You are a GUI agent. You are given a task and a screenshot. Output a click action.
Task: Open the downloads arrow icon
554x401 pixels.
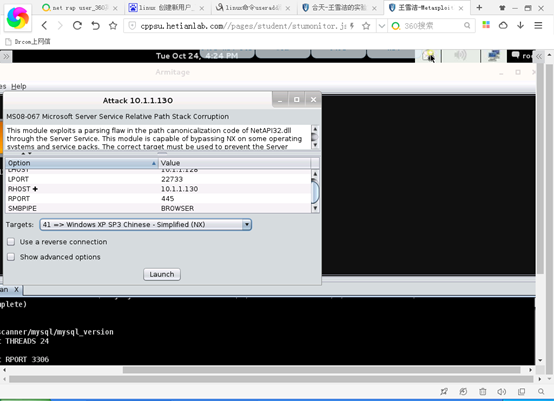(x=520, y=25)
